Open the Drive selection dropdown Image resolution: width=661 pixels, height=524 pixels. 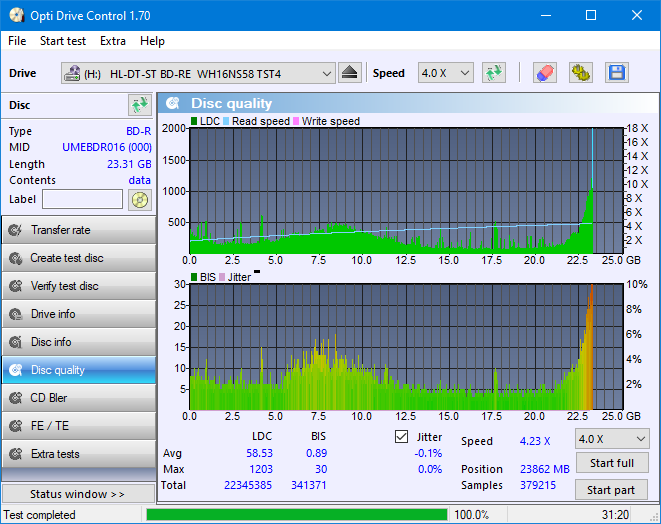coord(198,73)
